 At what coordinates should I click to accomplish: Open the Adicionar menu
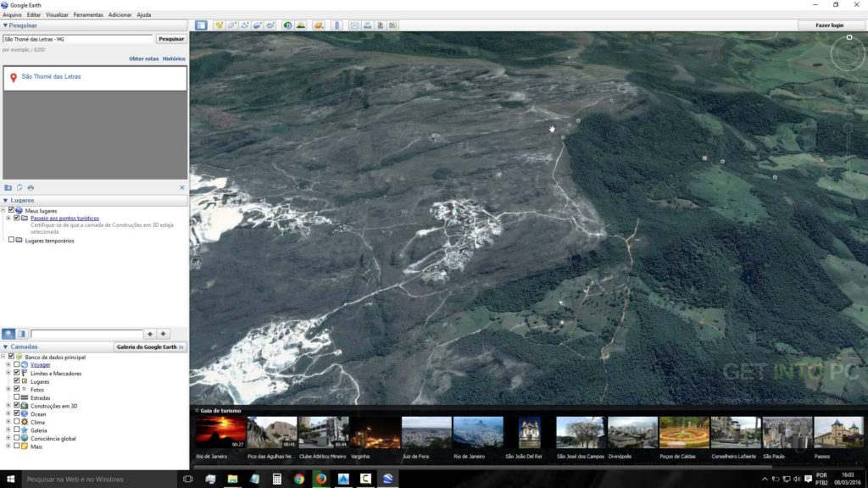pyautogui.click(x=120, y=15)
